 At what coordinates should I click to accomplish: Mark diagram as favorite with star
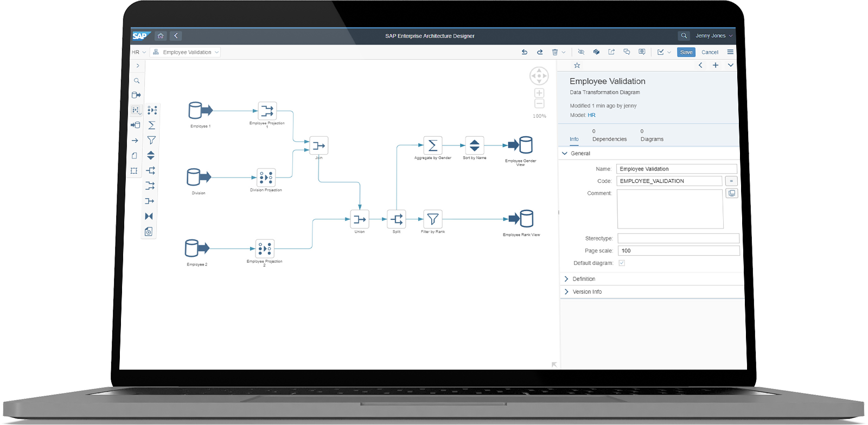pyautogui.click(x=577, y=65)
